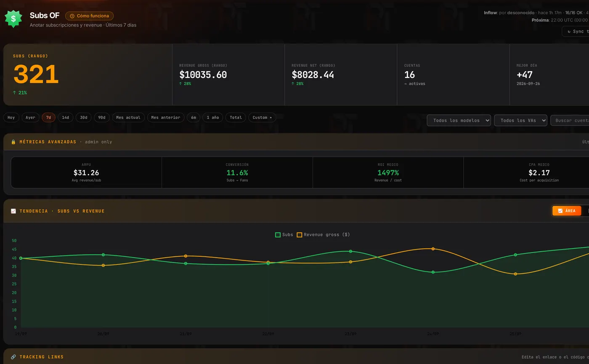Select the 7d date range

pos(48,117)
